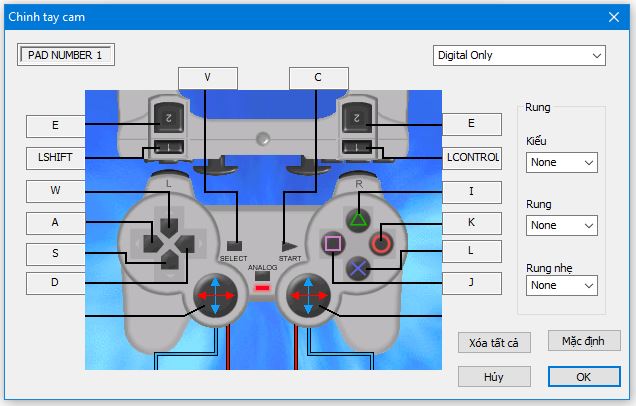
Task: Click the cross button on the controller
Action: coord(358,269)
